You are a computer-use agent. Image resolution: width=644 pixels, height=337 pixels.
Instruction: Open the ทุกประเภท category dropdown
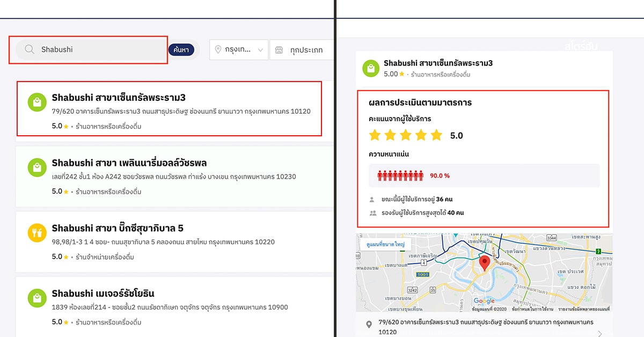pyautogui.click(x=301, y=49)
